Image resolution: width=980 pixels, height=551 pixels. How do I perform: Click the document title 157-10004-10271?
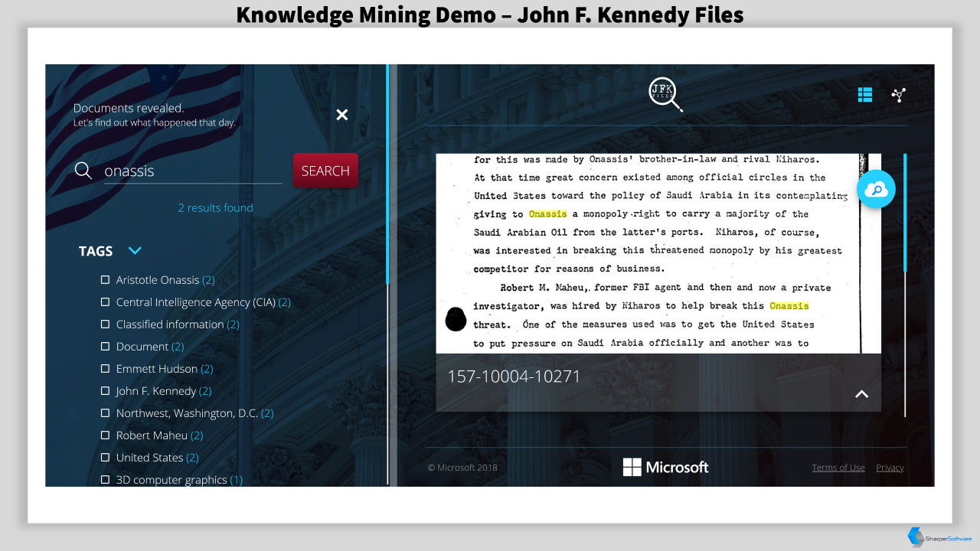514,377
